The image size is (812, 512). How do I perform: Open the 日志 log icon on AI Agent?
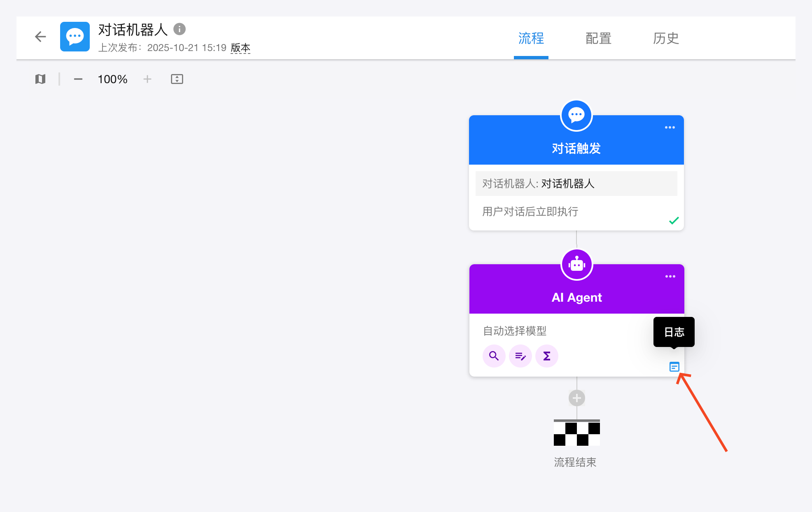pos(674,367)
